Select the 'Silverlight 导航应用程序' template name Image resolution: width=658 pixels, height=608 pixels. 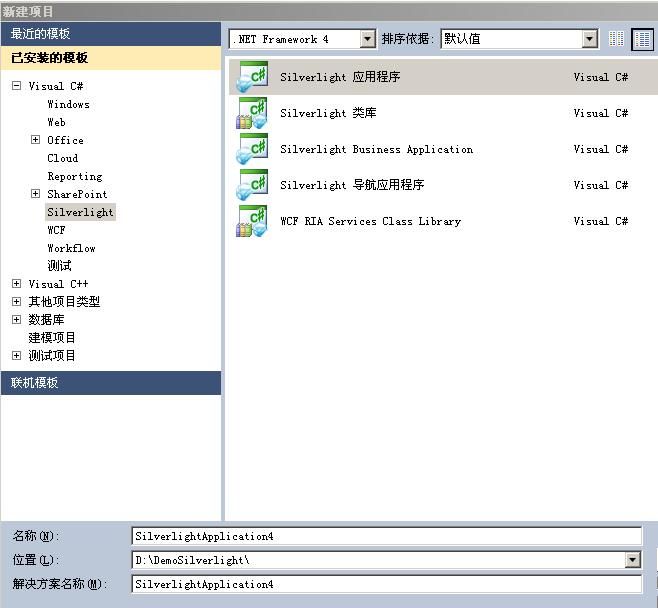coord(352,185)
